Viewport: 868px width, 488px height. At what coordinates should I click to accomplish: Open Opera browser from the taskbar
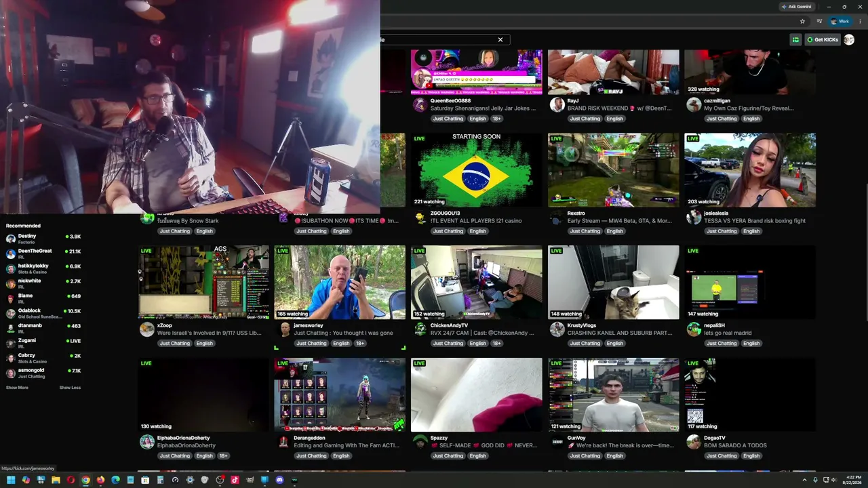pyautogui.click(x=71, y=480)
